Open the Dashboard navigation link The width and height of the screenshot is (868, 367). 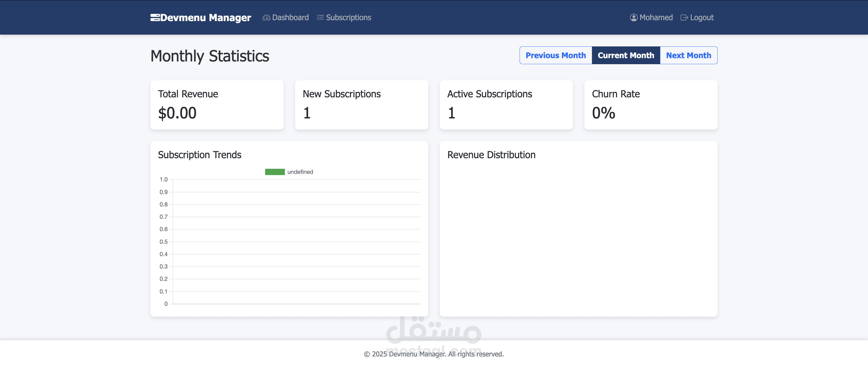tap(285, 17)
